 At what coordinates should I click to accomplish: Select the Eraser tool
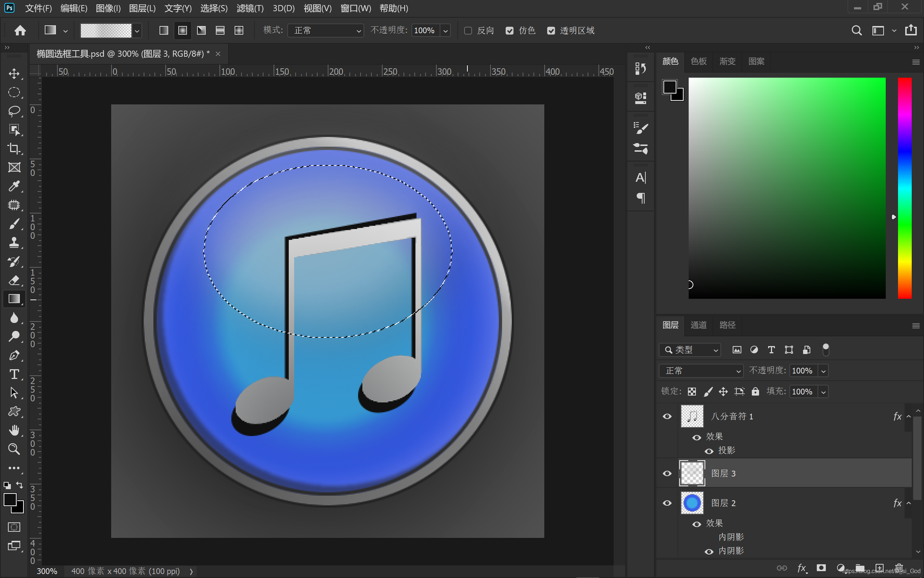[x=14, y=280]
